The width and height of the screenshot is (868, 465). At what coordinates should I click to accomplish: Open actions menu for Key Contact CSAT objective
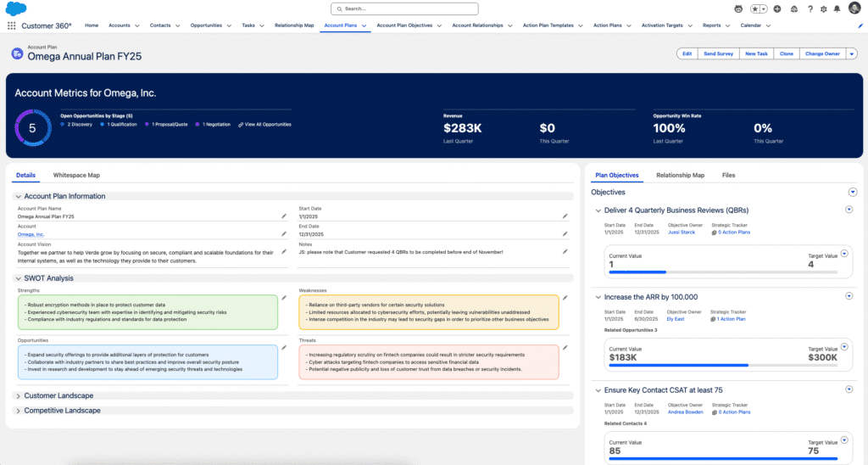click(849, 389)
